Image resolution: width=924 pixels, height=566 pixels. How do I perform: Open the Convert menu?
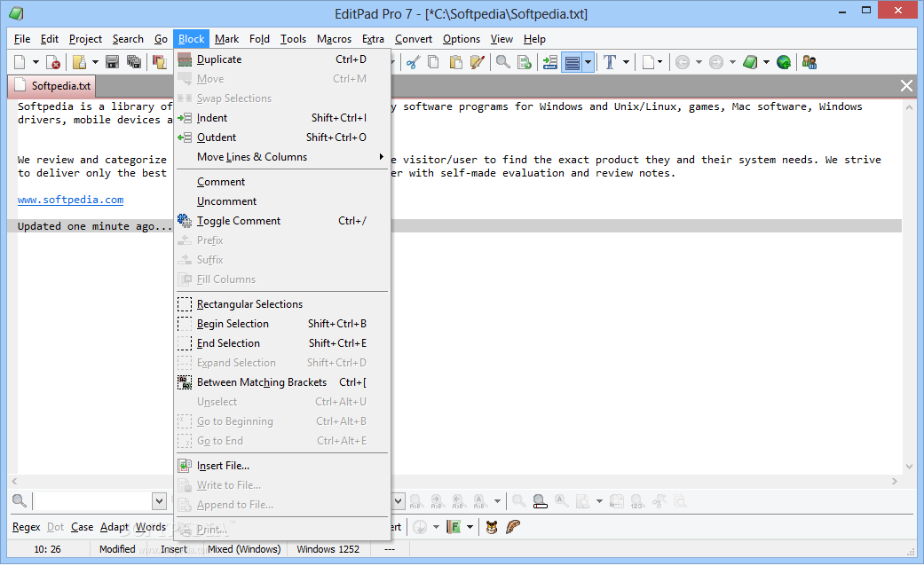pos(413,39)
